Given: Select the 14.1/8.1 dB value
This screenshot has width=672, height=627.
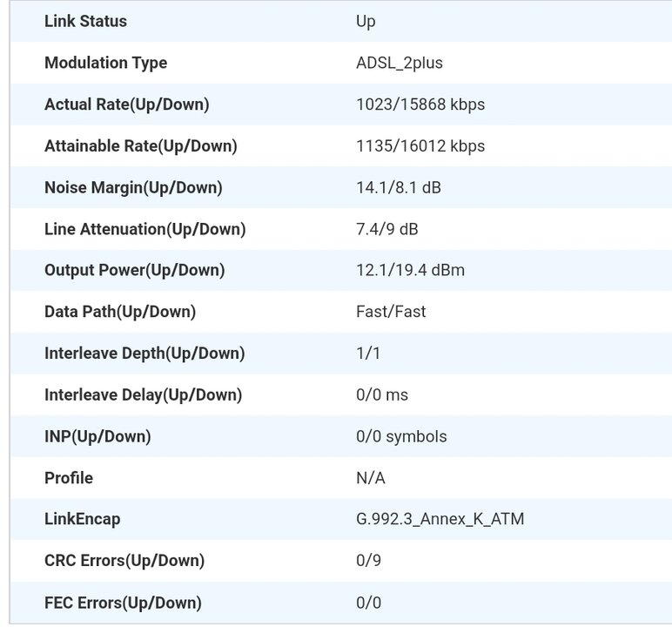Looking at the screenshot, I should tap(399, 187).
